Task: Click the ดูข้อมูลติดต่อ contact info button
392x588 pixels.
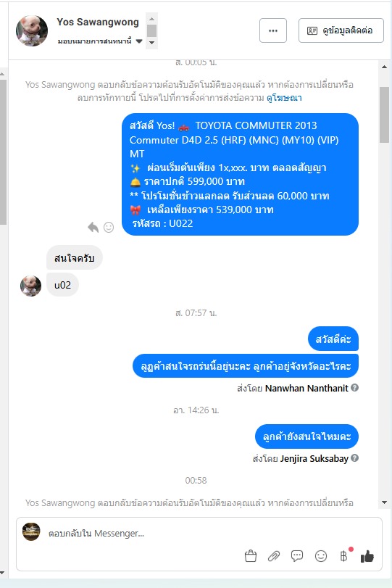Action: 341,30
